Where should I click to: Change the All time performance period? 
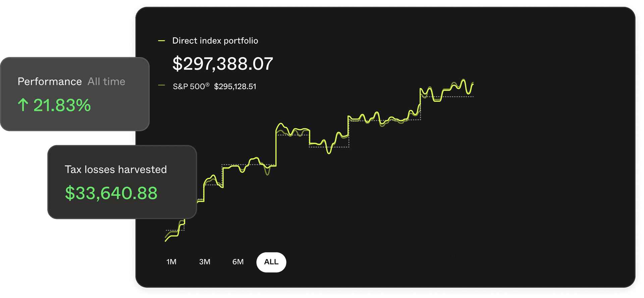point(106,81)
